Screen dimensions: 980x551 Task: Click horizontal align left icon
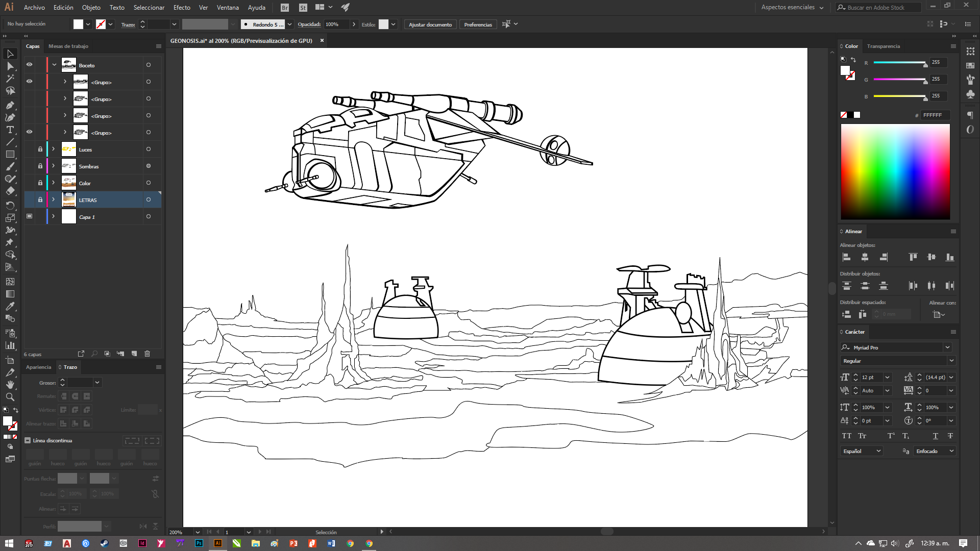click(x=846, y=257)
